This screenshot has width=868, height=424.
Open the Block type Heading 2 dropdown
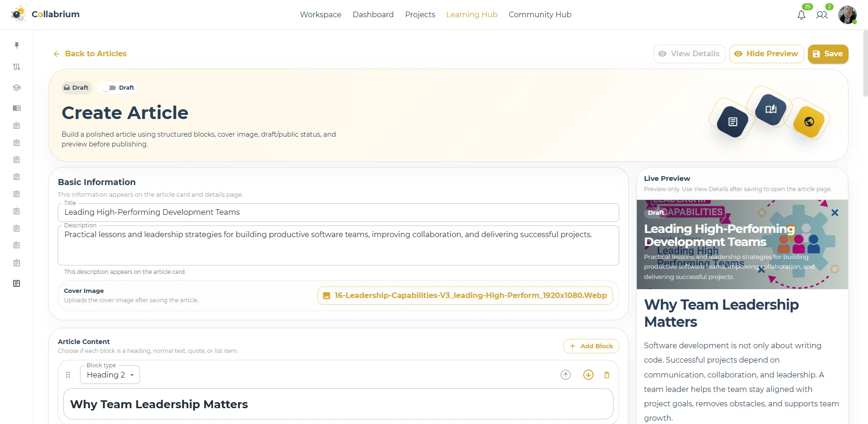(110, 375)
